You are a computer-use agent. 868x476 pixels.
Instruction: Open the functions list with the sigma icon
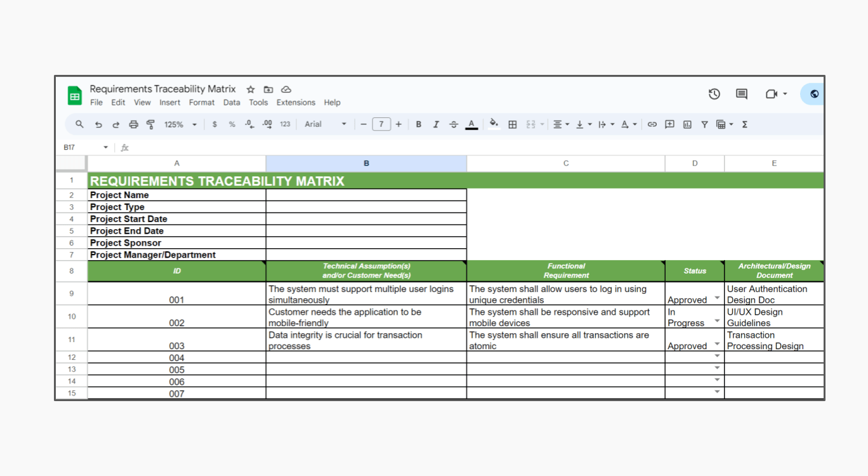pos(744,124)
